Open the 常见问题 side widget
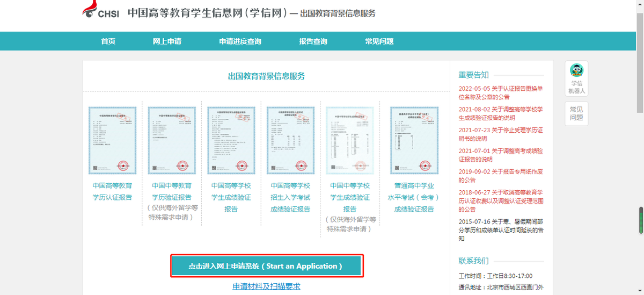644x295 pixels. click(x=576, y=113)
